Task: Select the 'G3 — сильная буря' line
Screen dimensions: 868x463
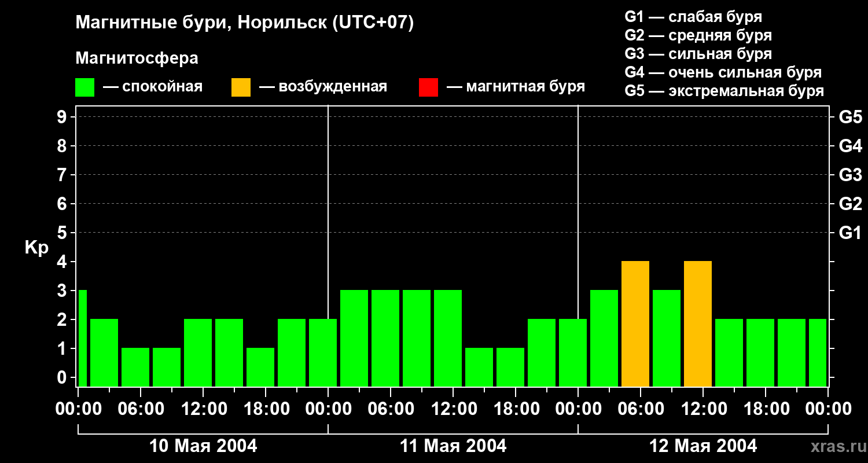Action: [698, 54]
